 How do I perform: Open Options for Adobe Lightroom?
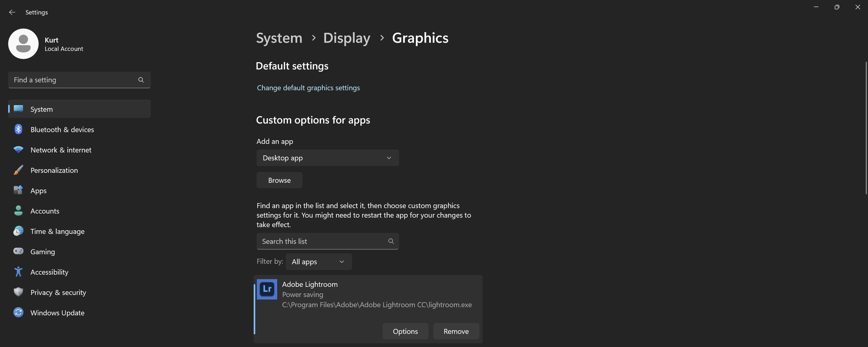[x=405, y=331]
